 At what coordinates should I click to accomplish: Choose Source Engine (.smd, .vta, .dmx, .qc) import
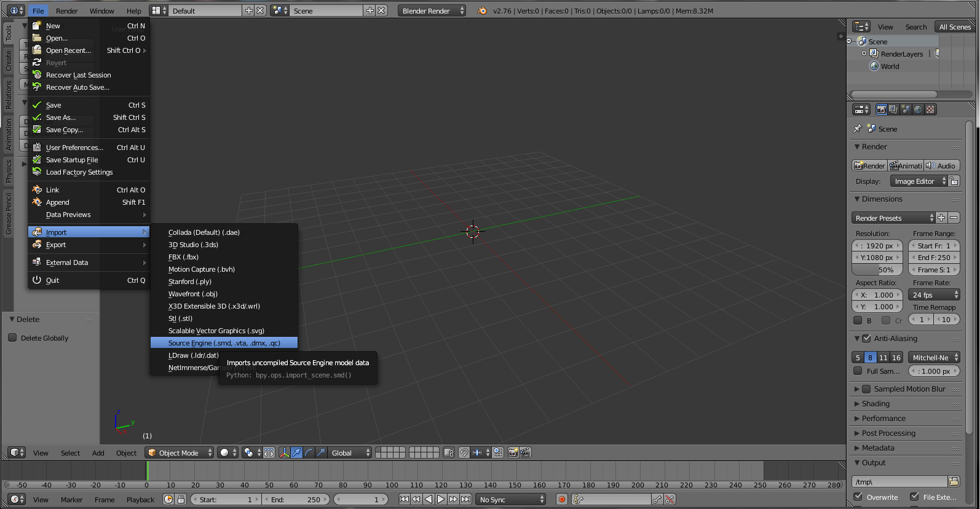224,342
